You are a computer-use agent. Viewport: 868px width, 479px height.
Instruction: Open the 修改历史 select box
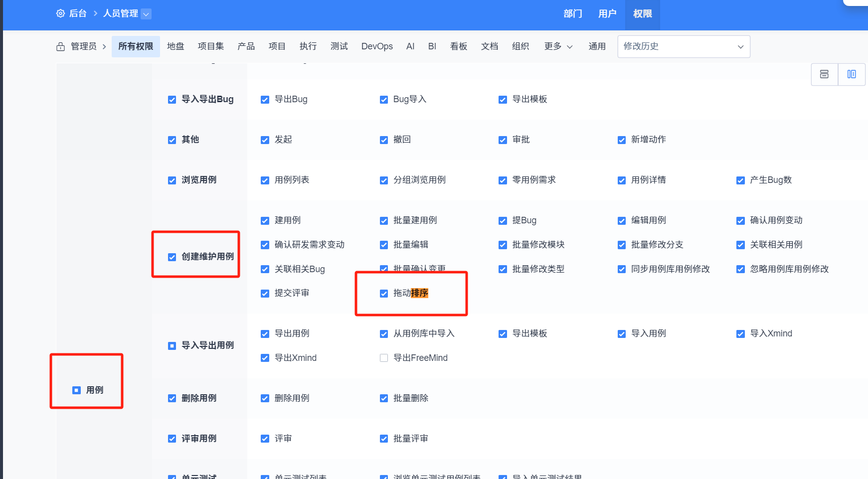684,46
